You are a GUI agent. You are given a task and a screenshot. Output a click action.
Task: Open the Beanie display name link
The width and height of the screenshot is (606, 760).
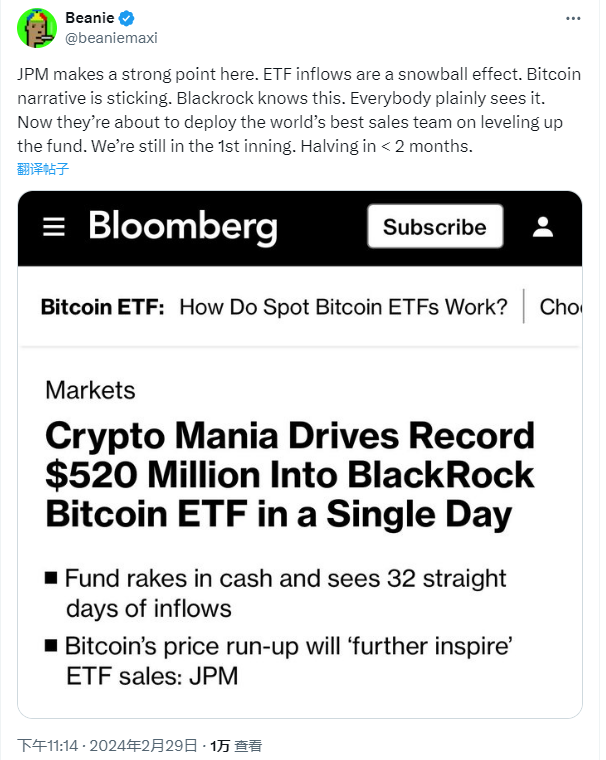tap(88, 19)
